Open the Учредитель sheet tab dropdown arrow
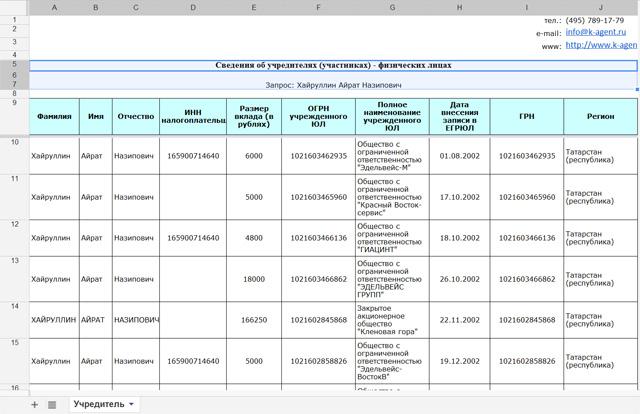This screenshot has width=640, height=414. 131,404
